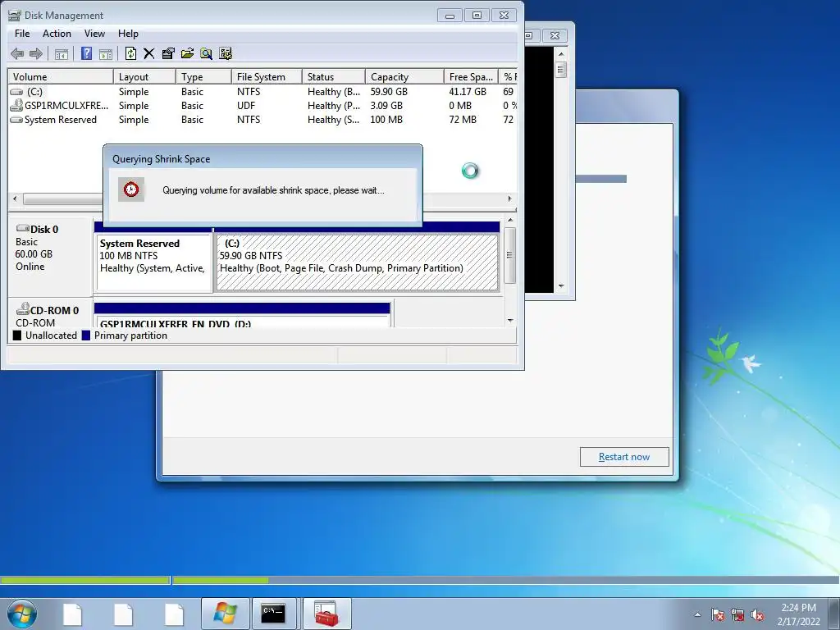The image size is (840, 630).
Task: Click the CD-ROM 0 label panel
Action: [50, 313]
